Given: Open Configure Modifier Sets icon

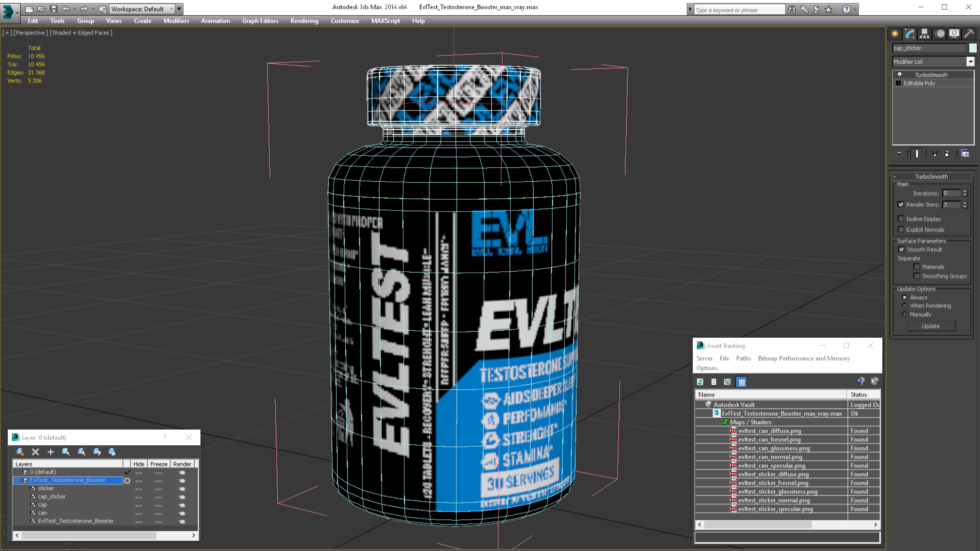Looking at the screenshot, I should pyautogui.click(x=965, y=154).
